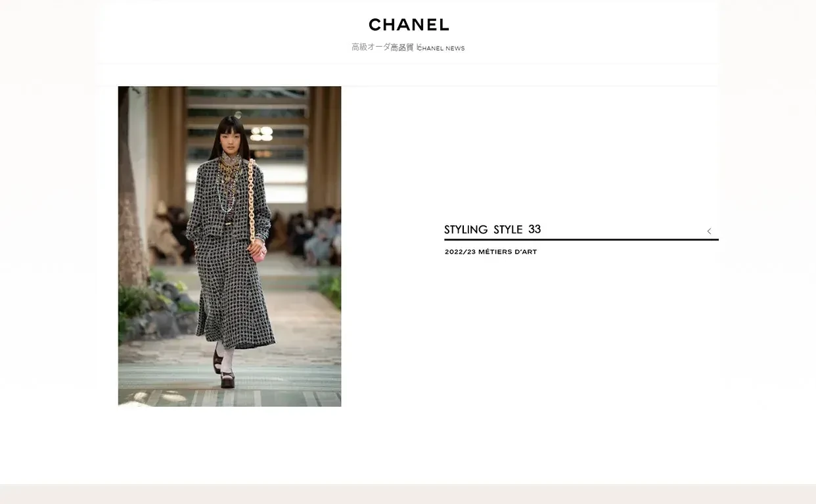Select the 高品質 navigation item
The image size is (816, 504).
[x=402, y=47]
